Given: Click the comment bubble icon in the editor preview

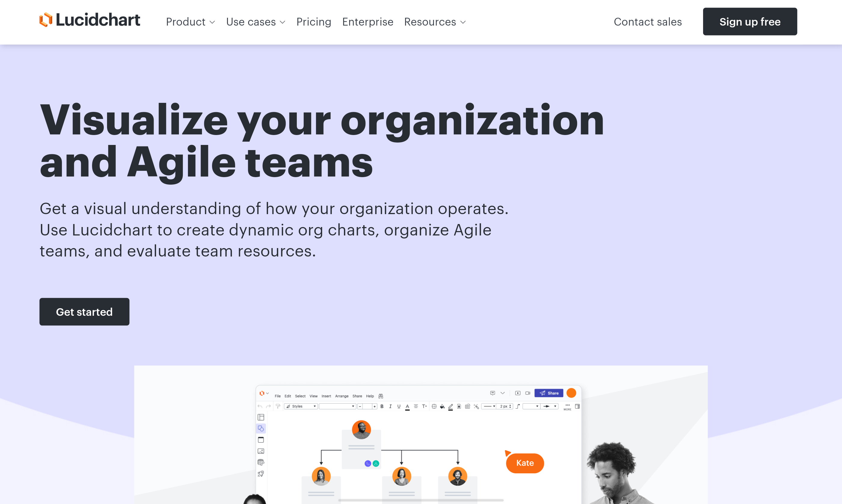Looking at the screenshot, I should (x=493, y=393).
